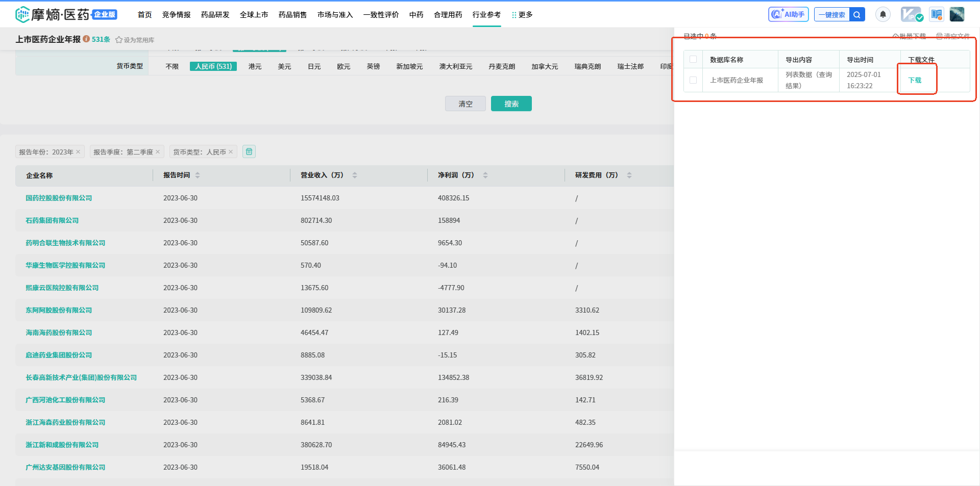Open the AI助手 assistant
The height and width of the screenshot is (486, 980).
tap(788, 14)
